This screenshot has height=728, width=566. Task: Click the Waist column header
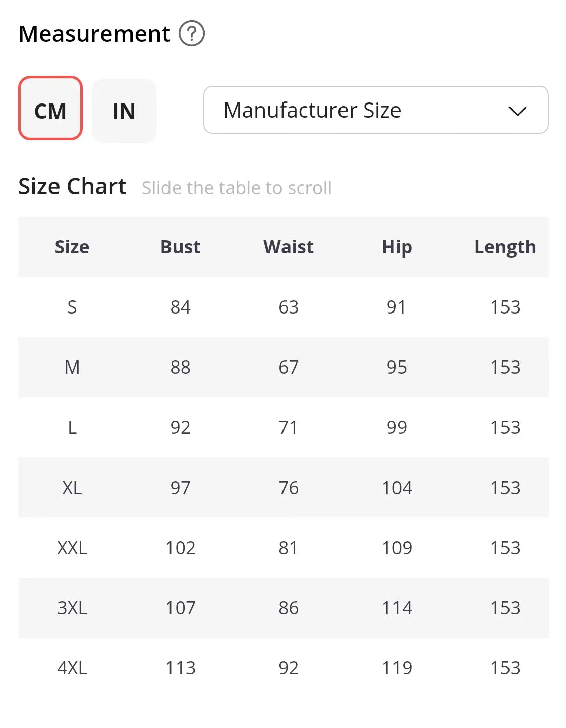(x=289, y=247)
